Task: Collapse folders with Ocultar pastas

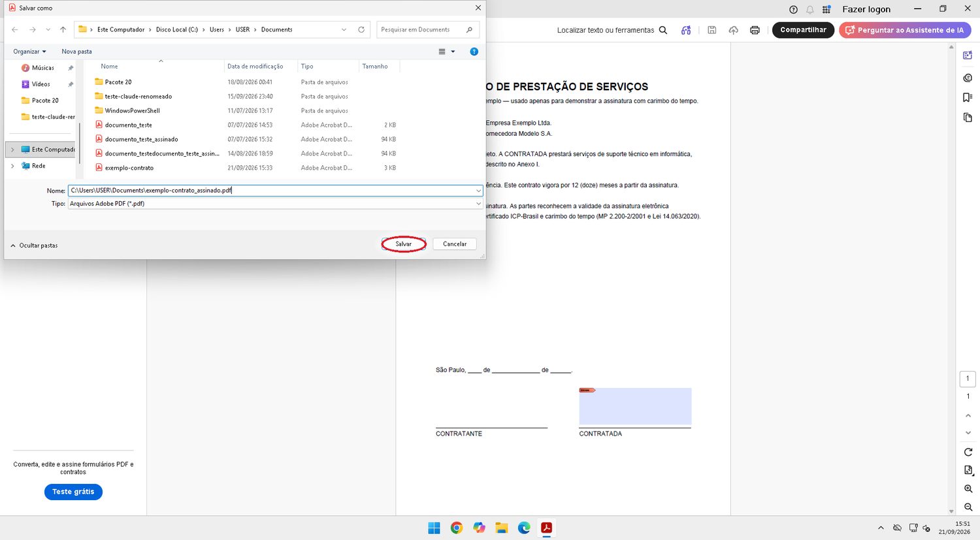Action: click(x=34, y=246)
